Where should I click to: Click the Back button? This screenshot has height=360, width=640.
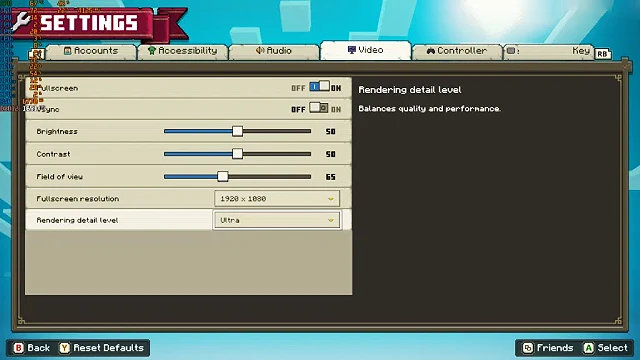[31, 348]
